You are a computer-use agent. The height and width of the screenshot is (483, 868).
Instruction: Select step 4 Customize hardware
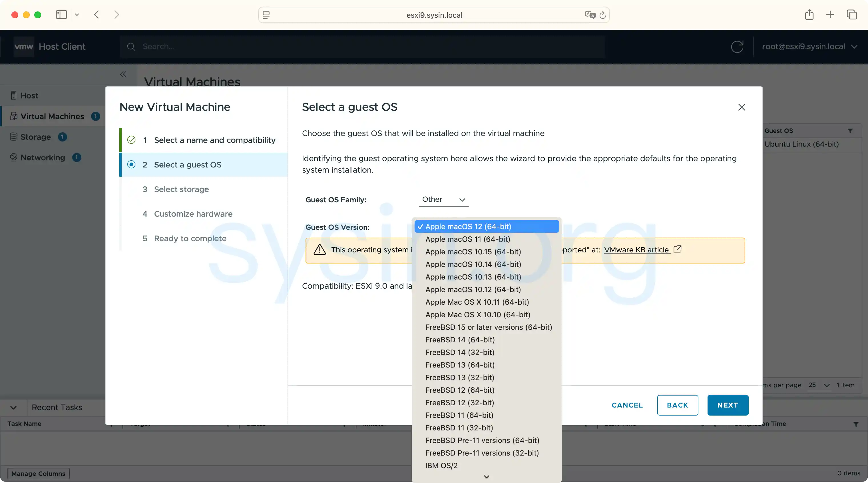pos(204,214)
